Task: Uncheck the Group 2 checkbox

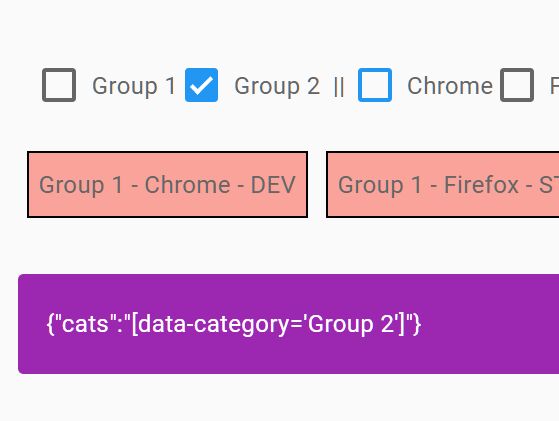Action: [x=201, y=85]
